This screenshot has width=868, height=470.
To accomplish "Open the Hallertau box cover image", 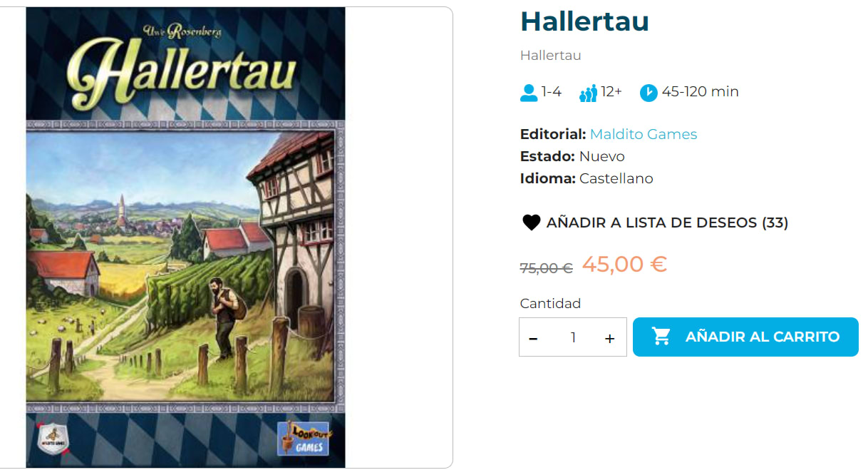I will click(185, 237).
